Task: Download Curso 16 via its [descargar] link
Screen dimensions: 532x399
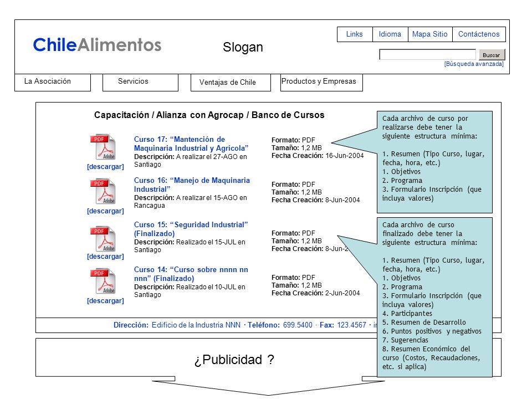Action: 105,211
